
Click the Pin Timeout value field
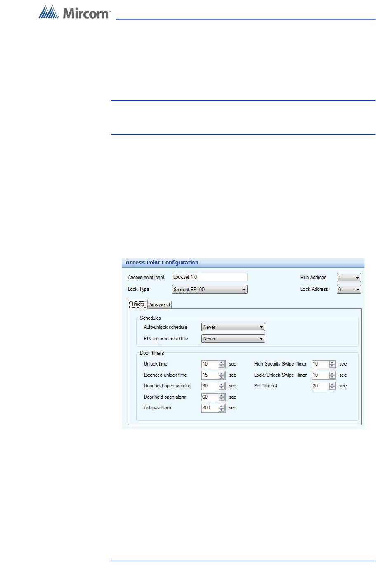coord(320,386)
